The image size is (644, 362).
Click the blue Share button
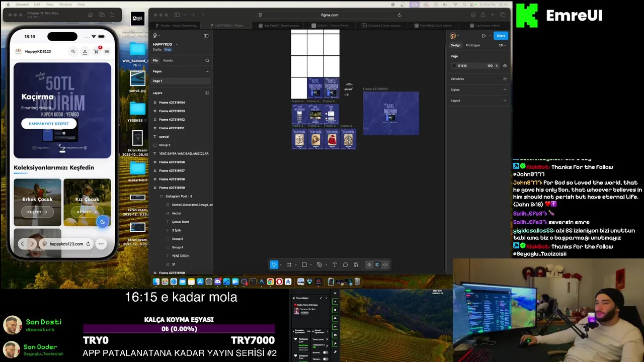point(501,36)
